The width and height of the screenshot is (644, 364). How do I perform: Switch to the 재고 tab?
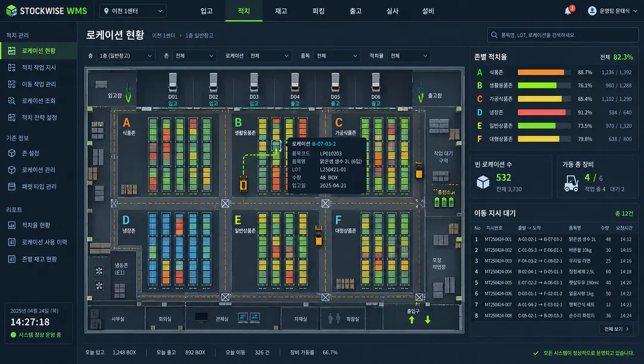point(281,11)
